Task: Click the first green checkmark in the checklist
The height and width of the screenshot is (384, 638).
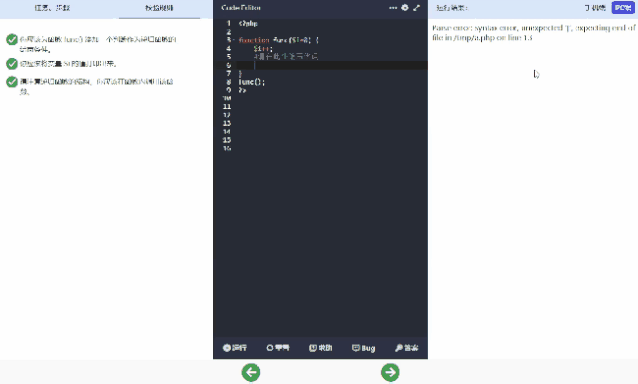Action: pos(12,39)
